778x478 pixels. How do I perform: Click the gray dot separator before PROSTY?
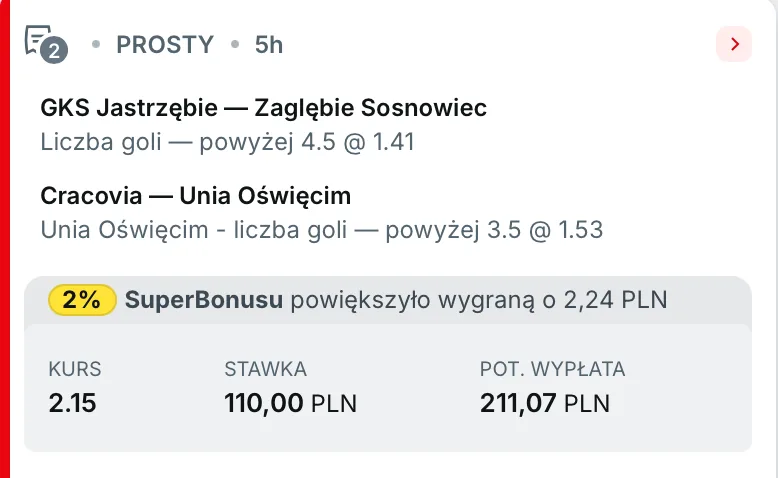point(96,45)
